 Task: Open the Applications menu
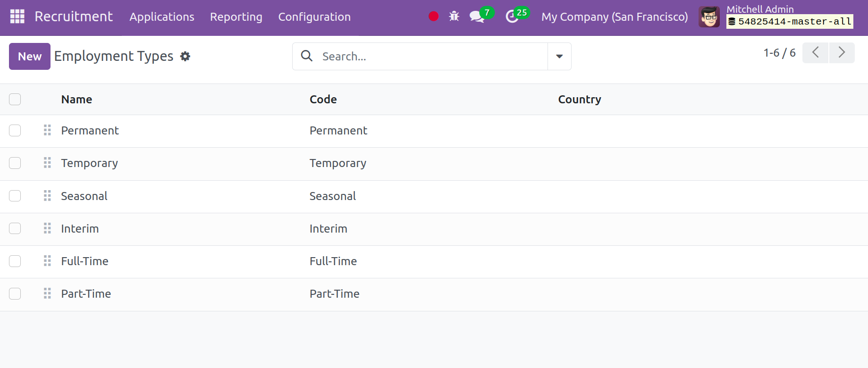162,17
